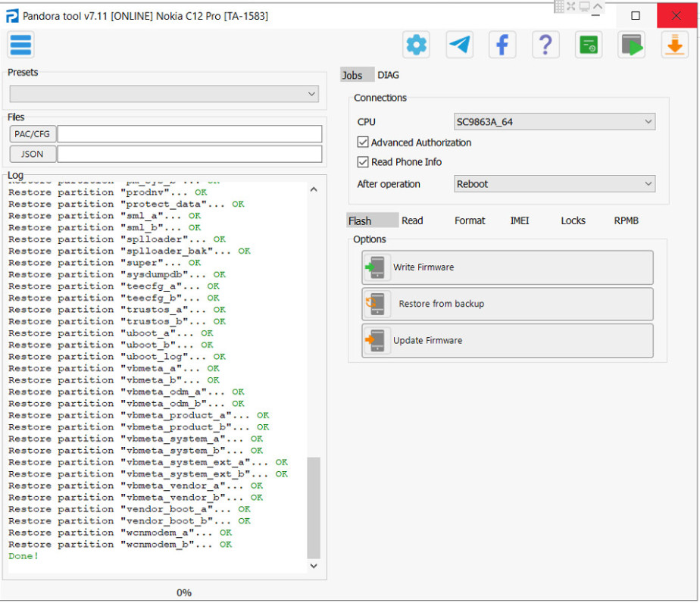
Task: Click the green log history icon
Action: pyautogui.click(x=589, y=45)
